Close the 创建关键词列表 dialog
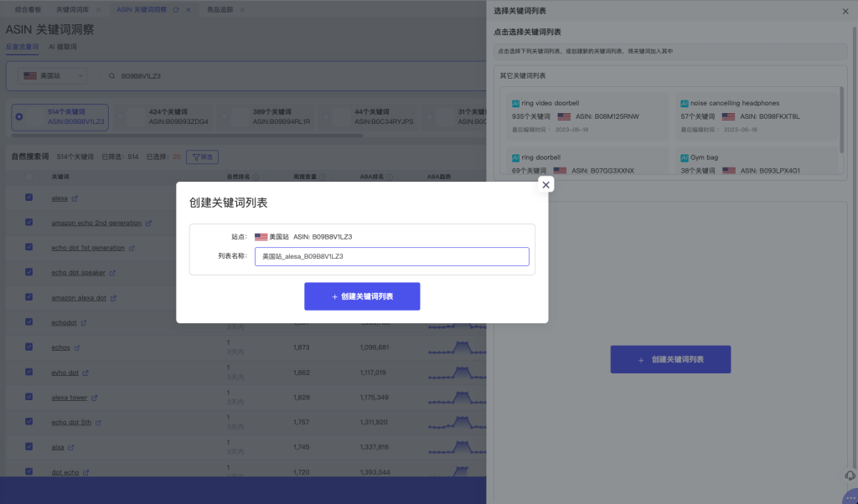The width and height of the screenshot is (858, 504). (545, 185)
